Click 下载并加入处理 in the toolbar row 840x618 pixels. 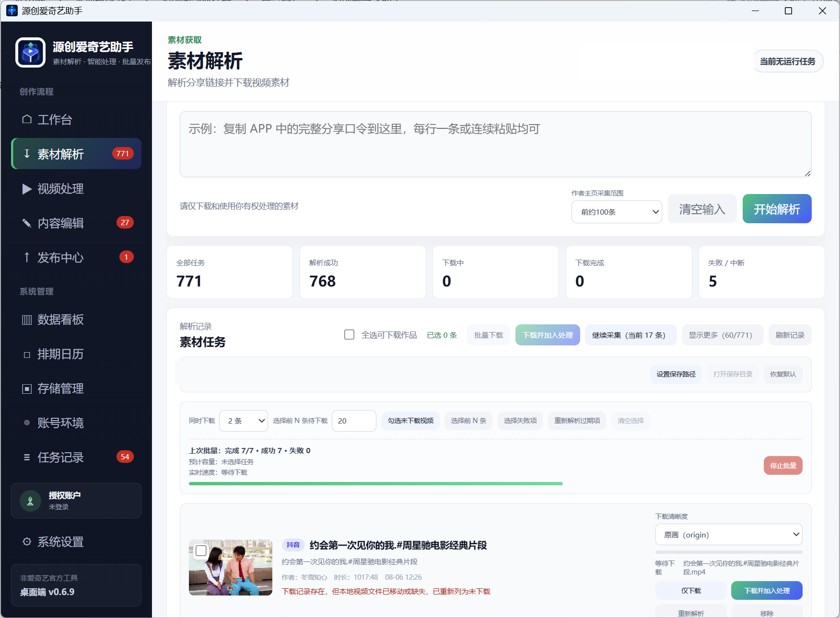pos(548,335)
